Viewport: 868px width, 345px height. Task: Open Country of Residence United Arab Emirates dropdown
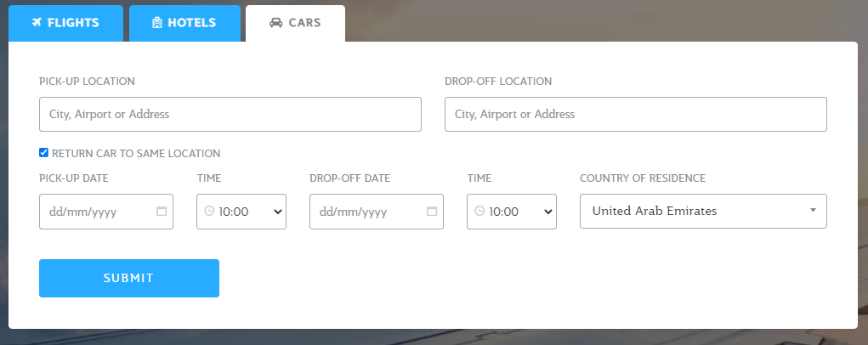point(703,212)
